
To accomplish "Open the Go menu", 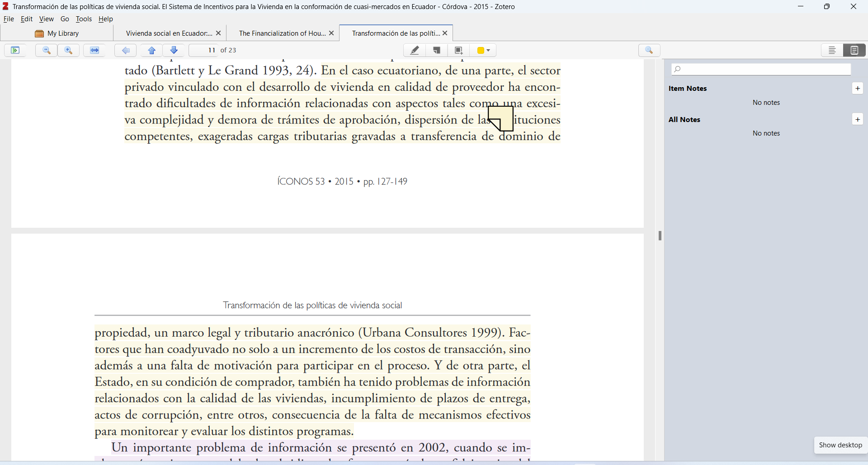I will (x=65, y=19).
